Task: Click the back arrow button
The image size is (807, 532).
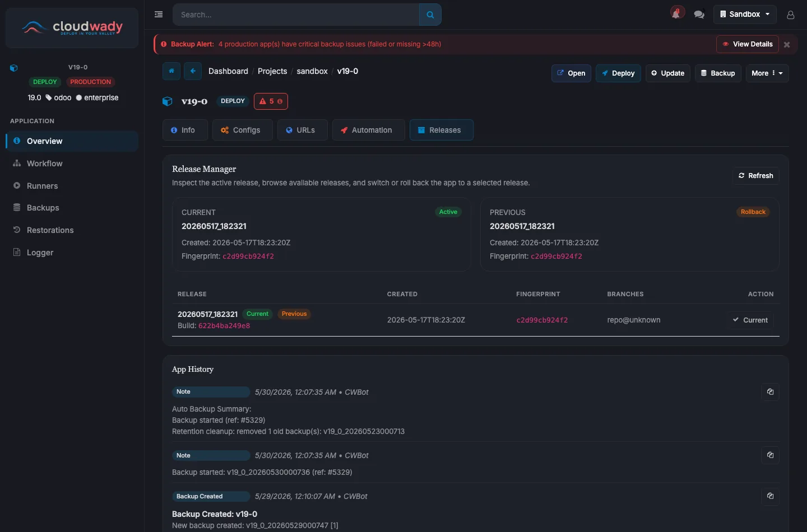Action: 193,71
